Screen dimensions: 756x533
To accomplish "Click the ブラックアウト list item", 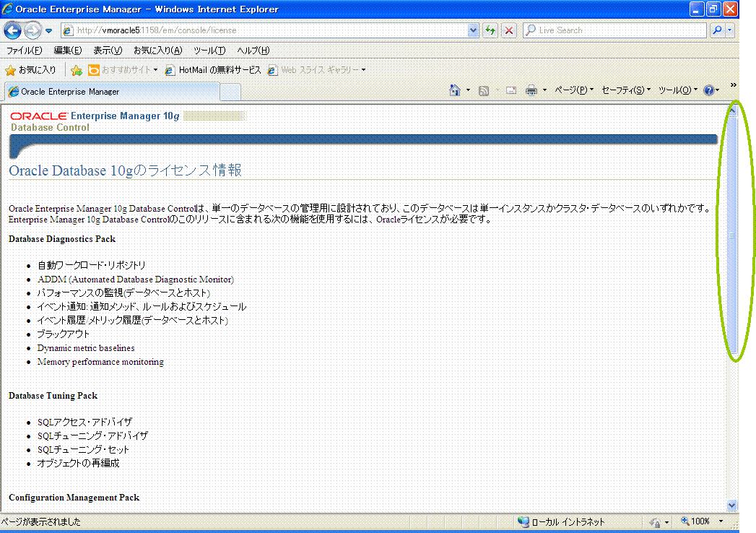I will click(63, 334).
